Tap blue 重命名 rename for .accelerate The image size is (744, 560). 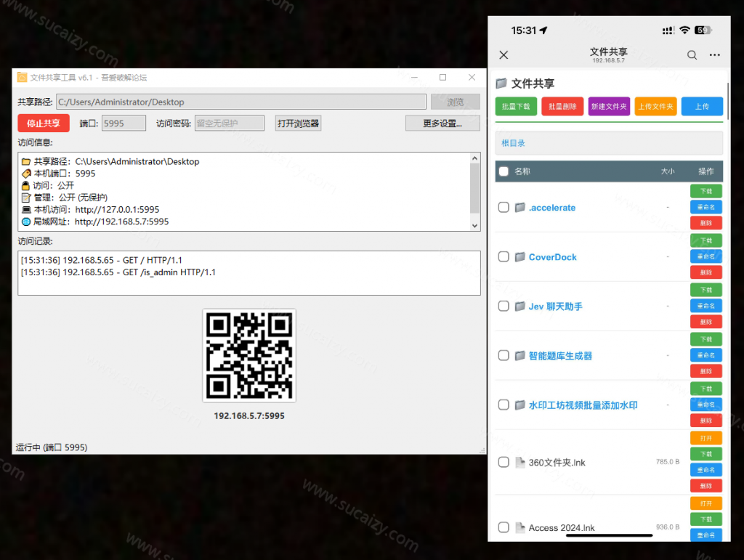(x=706, y=207)
